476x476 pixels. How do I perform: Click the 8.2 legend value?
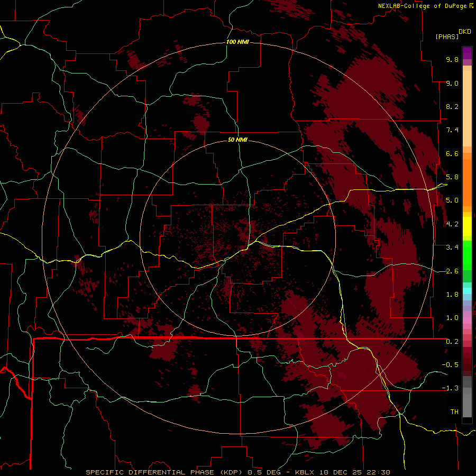click(452, 106)
